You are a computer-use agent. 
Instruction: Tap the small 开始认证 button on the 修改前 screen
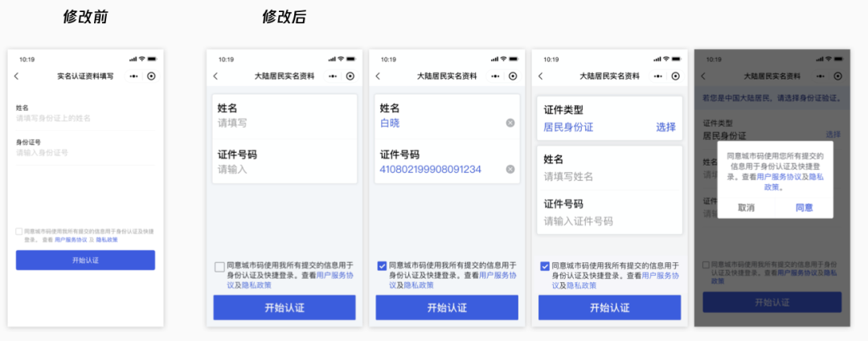pos(85,261)
